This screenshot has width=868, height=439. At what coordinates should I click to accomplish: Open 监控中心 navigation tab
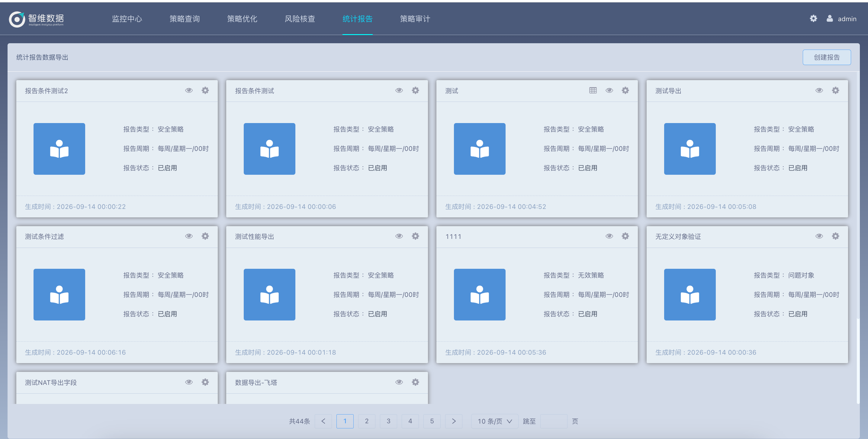coord(127,19)
